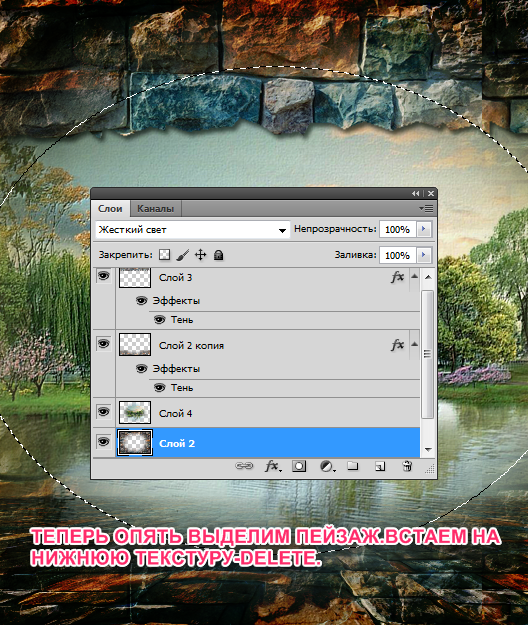Switch to the Каналы tab
The height and width of the screenshot is (625, 528).
156,208
